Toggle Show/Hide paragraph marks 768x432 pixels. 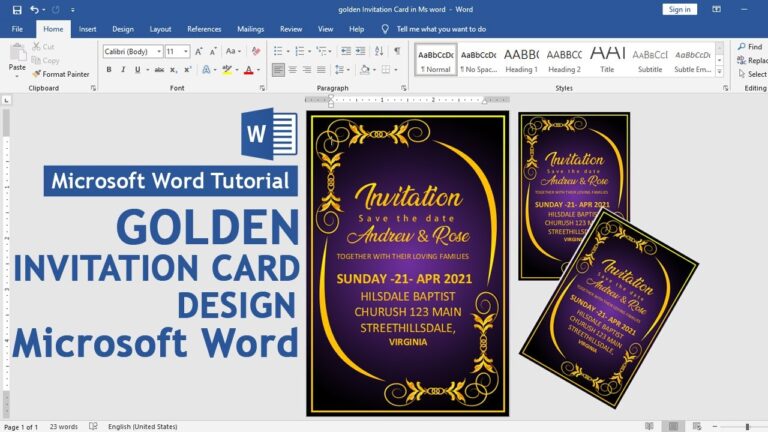397,51
